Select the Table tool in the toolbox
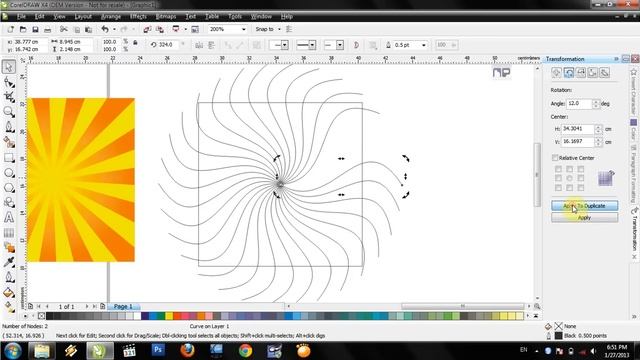Image resolution: width=640 pixels, height=360 pixels. click(9, 233)
